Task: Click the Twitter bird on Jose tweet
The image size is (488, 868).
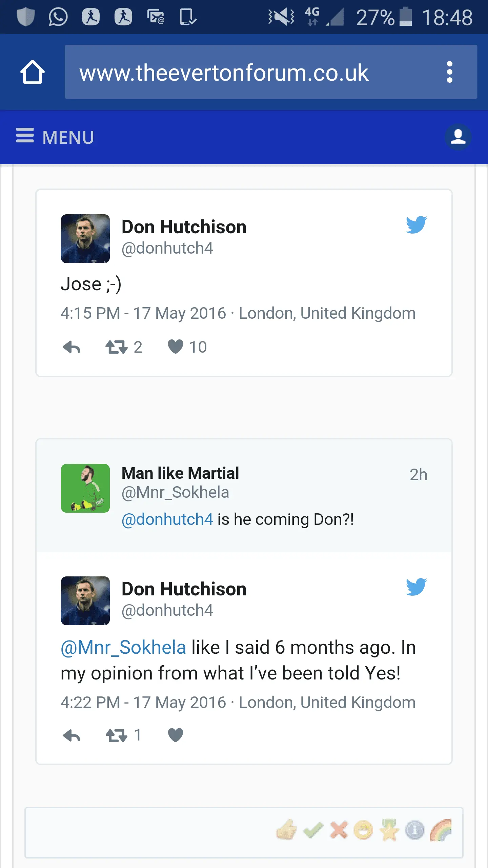Action: (x=416, y=224)
